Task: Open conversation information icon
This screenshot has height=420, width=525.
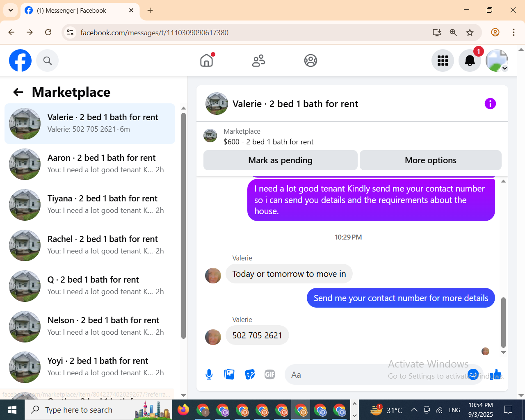Action: click(x=490, y=104)
